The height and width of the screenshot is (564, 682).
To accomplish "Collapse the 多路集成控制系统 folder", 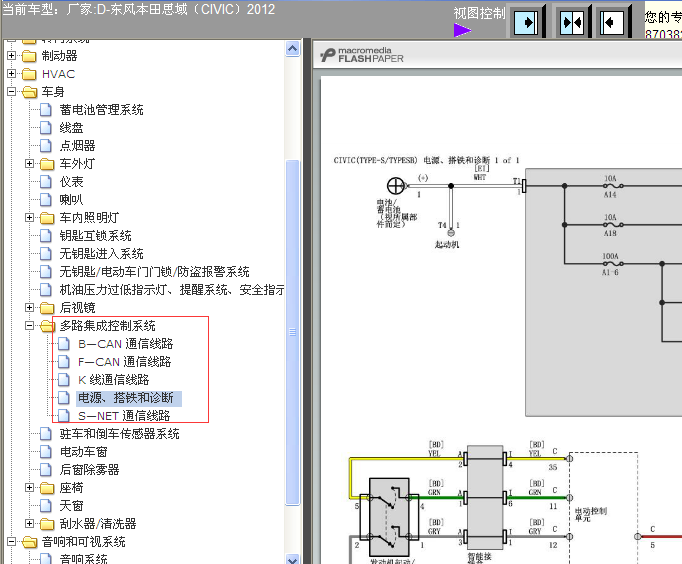I will pyautogui.click(x=30, y=326).
